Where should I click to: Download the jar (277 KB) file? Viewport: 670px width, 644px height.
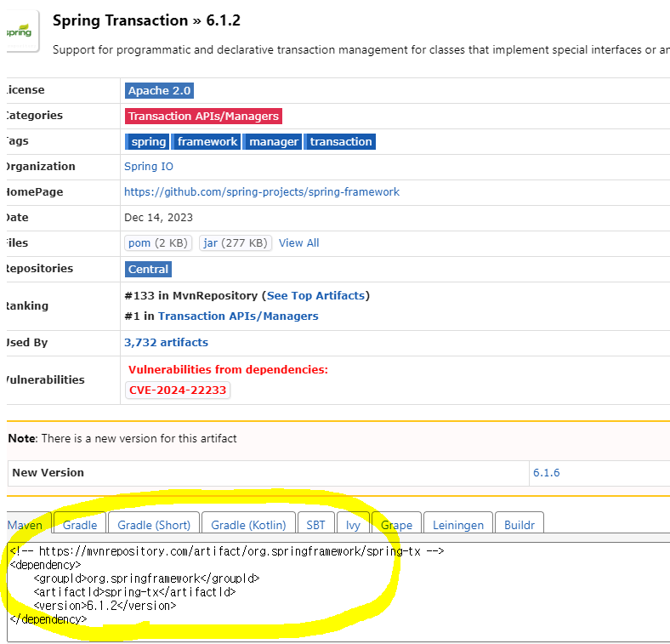[236, 243]
